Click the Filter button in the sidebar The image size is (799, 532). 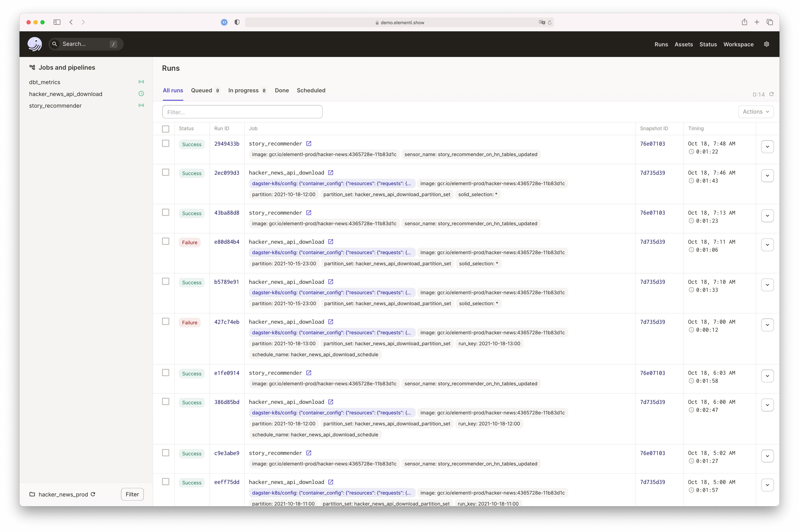point(132,494)
